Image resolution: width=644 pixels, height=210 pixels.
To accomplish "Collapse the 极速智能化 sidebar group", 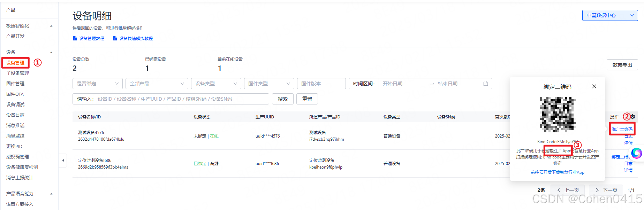I will (x=51, y=26).
